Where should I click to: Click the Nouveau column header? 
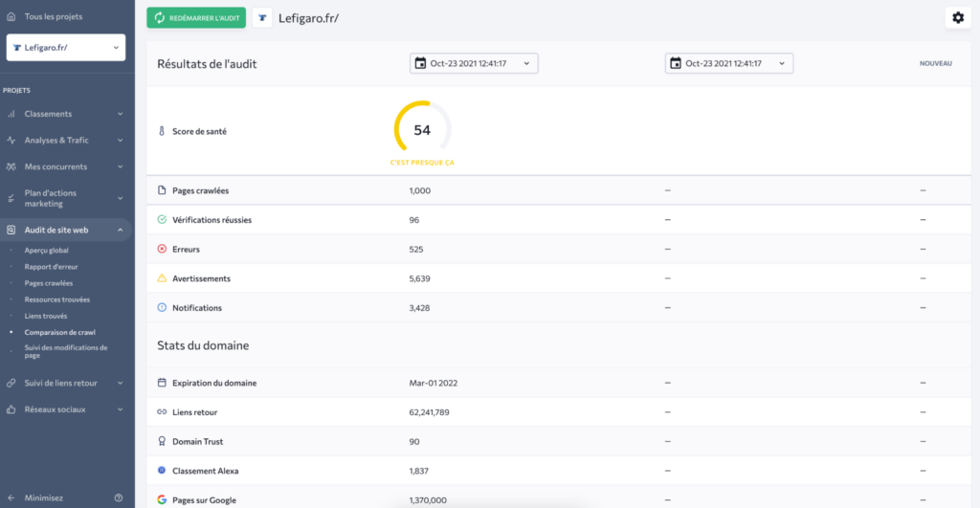click(x=936, y=63)
